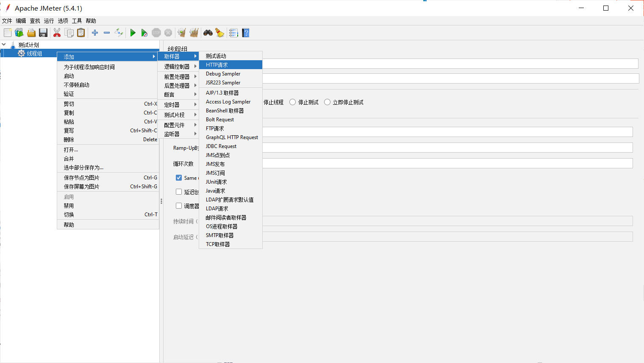
Task: Start the test with the green play icon
Action: point(133,33)
